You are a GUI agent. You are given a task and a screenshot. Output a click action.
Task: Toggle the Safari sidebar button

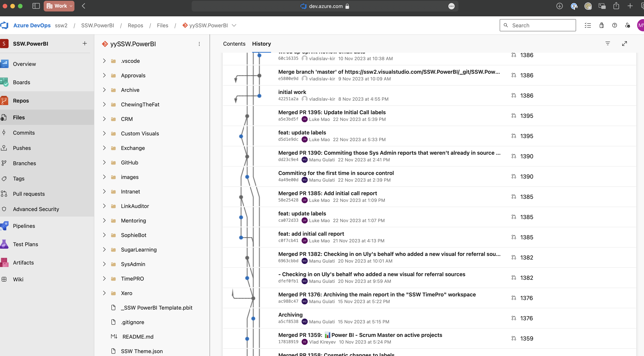tap(36, 6)
